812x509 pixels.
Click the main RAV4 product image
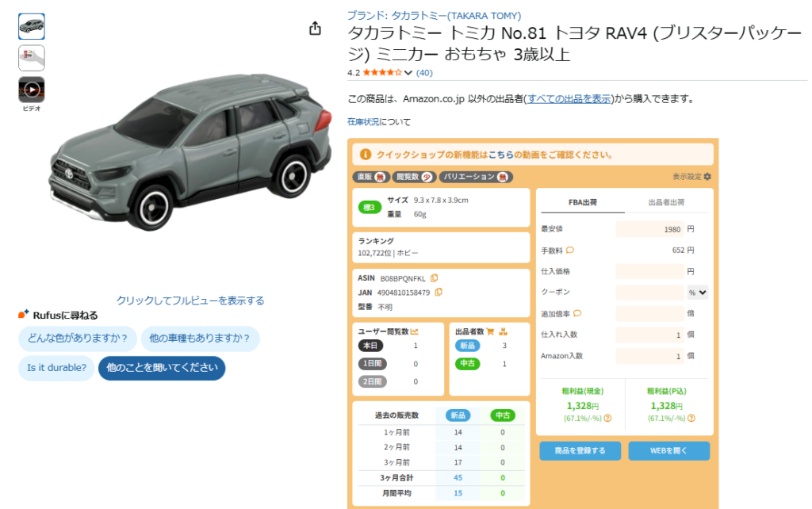190,153
